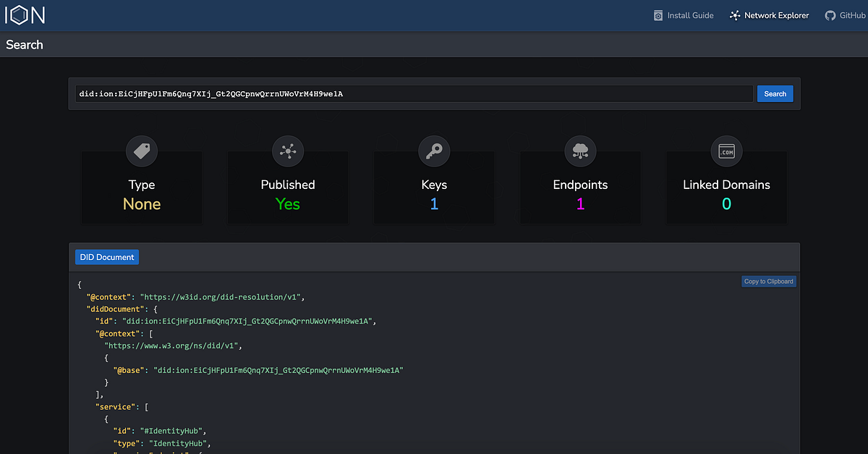The height and width of the screenshot is (454, 868).
Task: Click inside the DID search input field
Action: 412,93
